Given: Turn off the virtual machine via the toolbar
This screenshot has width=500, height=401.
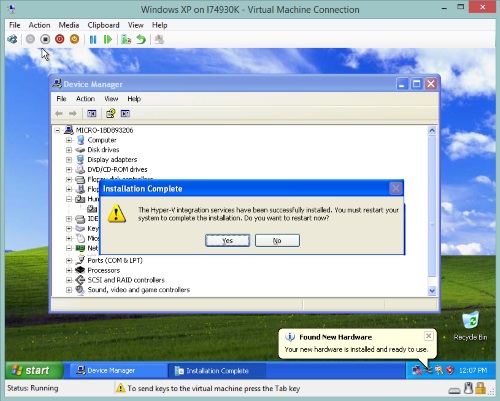Looking at the screenshot, I should coord(45,39).
